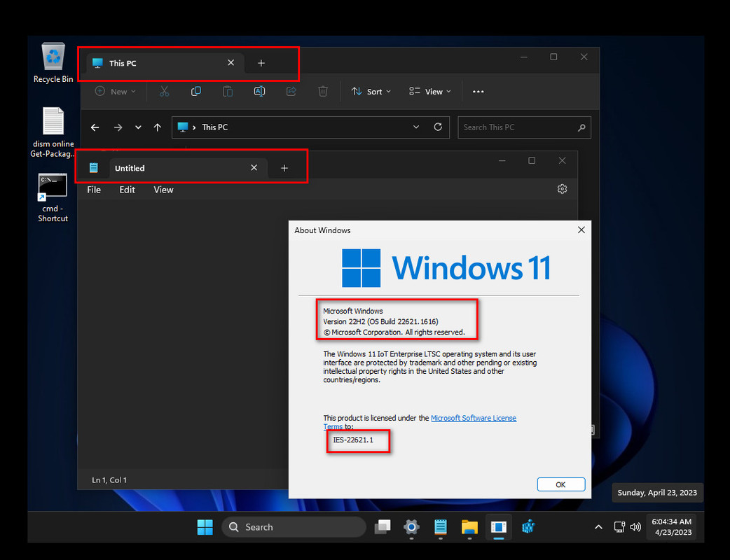The image size is (730, 560).
Task: Open the File menu in Notepad
Action: point(94,190)
